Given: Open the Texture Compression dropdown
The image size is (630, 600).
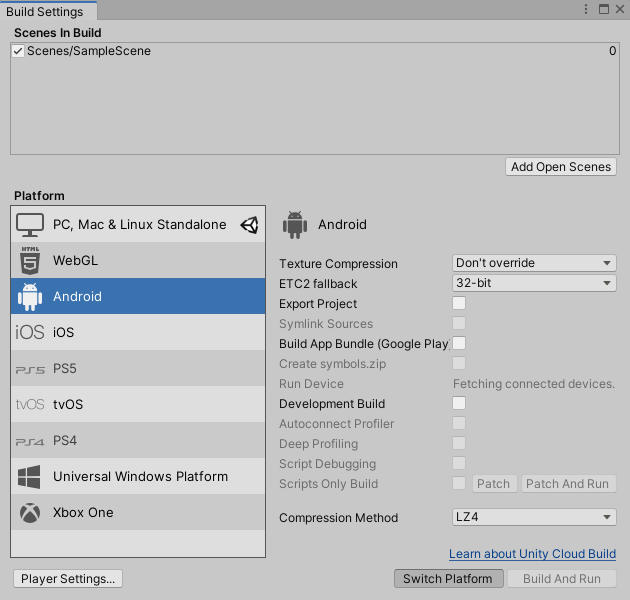Looking at the screenshot, I should [534, 263].
